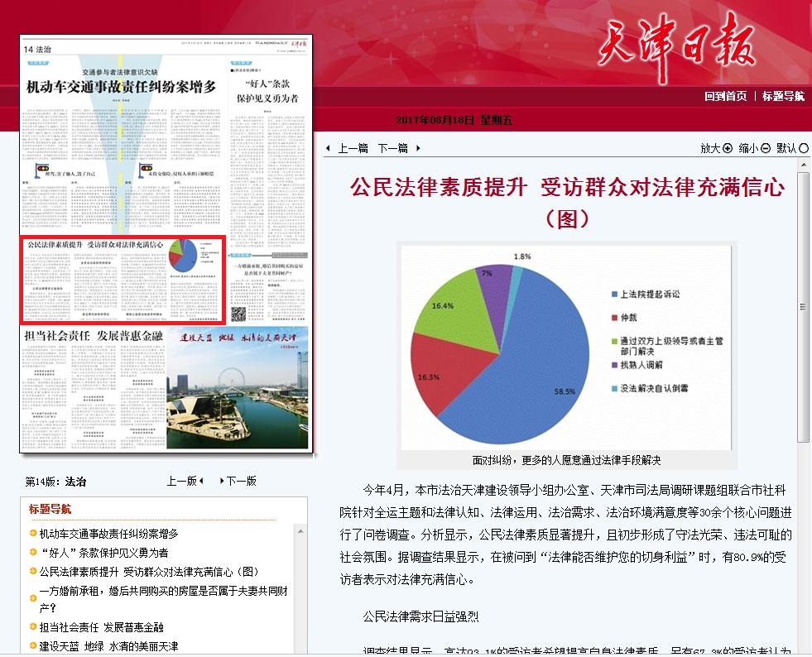Go to 下一版 next page edition
The height and width of the screenshot is (657, 812).
pos(242,481)
